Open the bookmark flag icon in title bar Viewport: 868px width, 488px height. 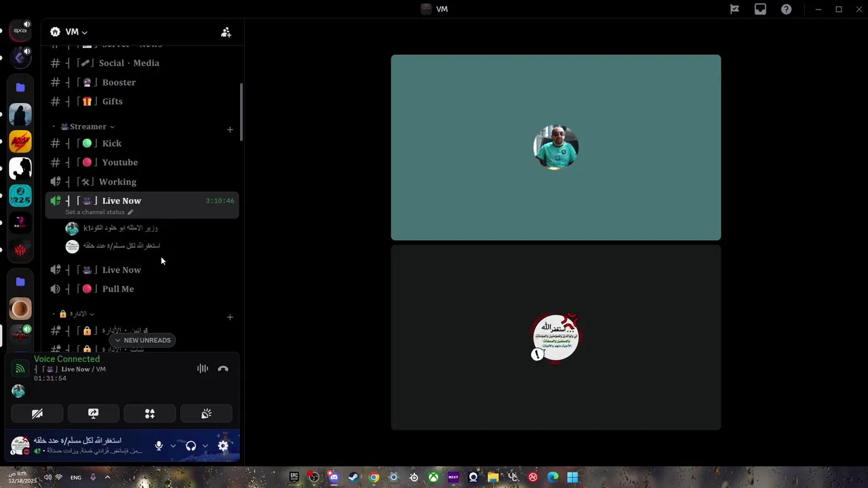tap(734, 9)
